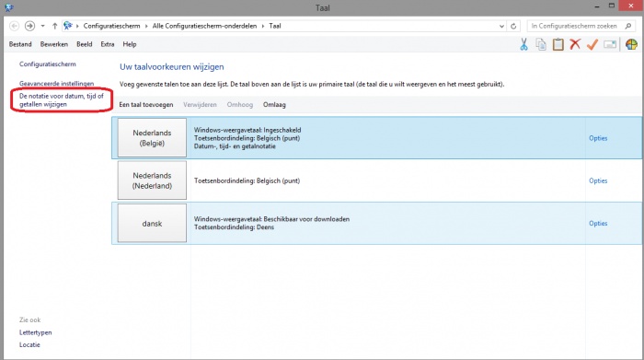644x360 pixels.
Task: Click the Cut scissors toolbar icon
Action: pos(523,44)
